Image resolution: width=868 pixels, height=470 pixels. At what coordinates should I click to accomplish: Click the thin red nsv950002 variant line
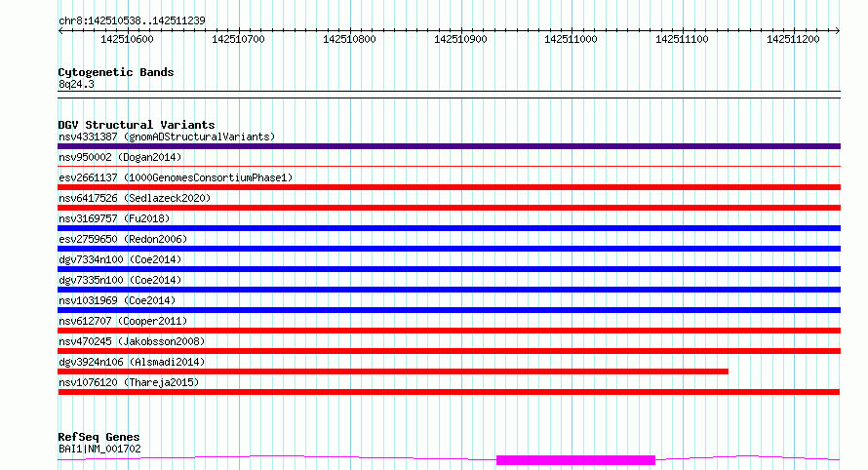pos(449,166)
